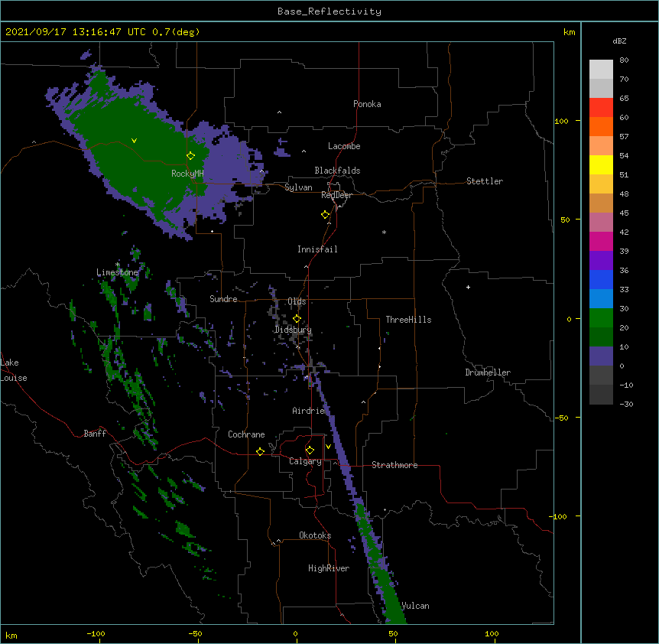The height and width of the screenshot is (644, 659).
Task: Select the magenta 42 dBZ color swatch
Action: (601, 241)
